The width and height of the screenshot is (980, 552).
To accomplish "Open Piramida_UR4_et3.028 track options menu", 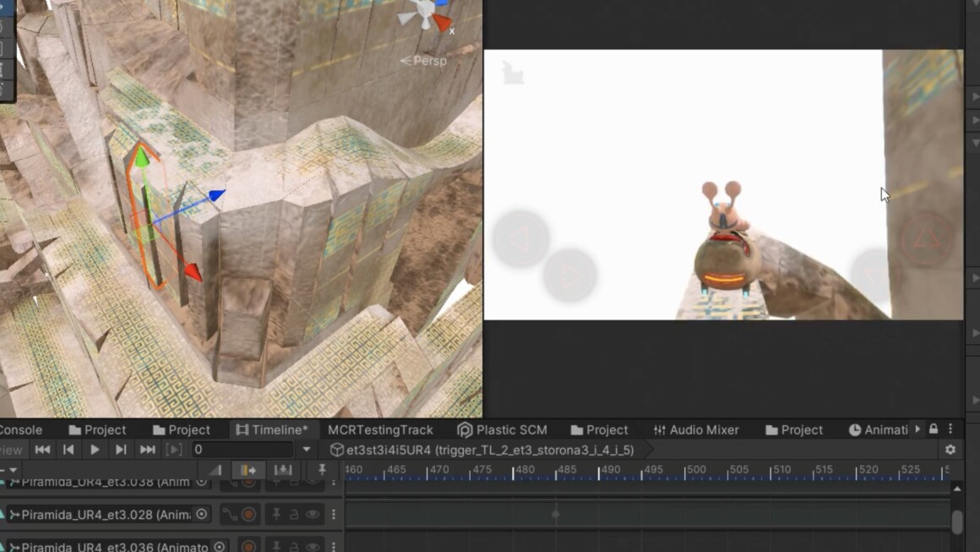I will [334, 514].
